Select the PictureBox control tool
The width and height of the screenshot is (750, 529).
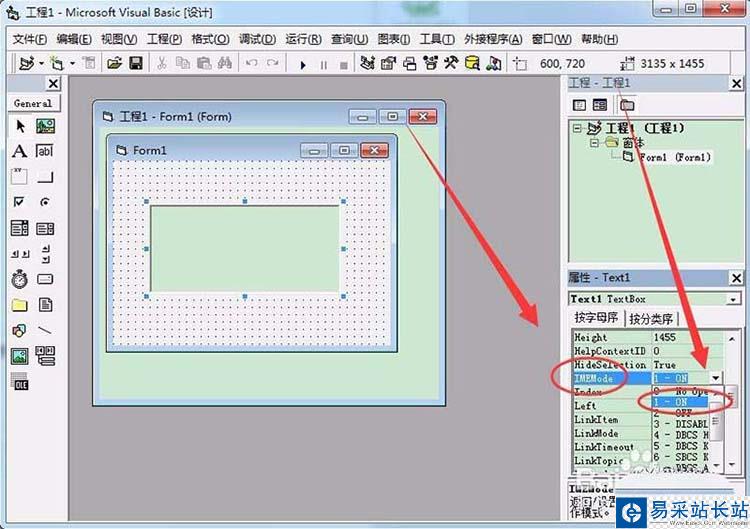click(45, 126)
